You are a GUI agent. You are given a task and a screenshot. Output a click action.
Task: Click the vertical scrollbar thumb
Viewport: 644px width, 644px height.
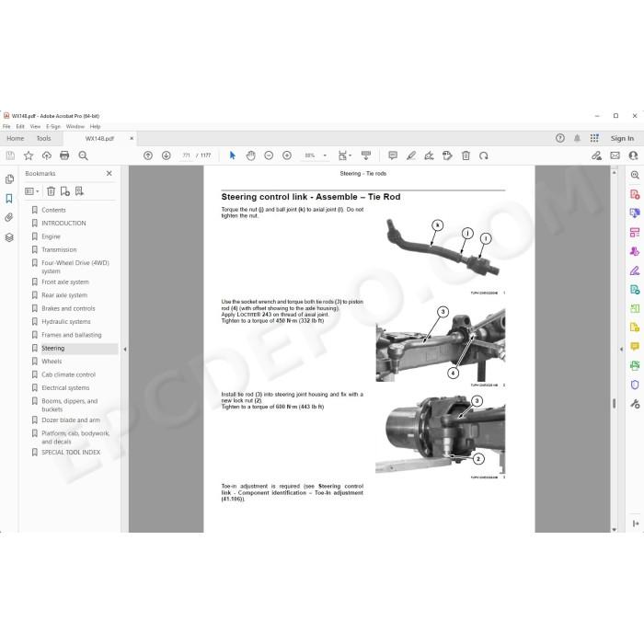click(x=614, y=403)
